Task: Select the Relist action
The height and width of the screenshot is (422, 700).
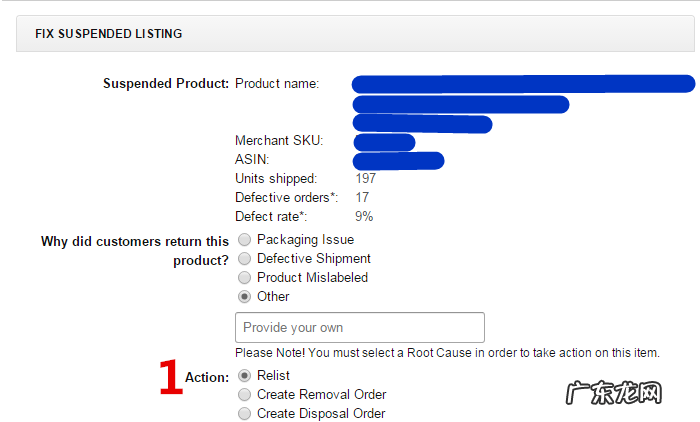Action: click(x=245, y=375)
